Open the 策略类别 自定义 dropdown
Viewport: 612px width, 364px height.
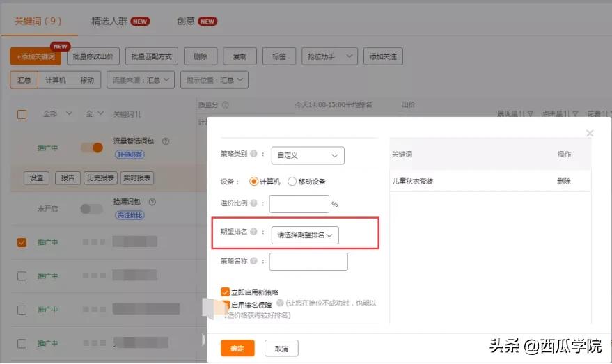pos(308,155)
